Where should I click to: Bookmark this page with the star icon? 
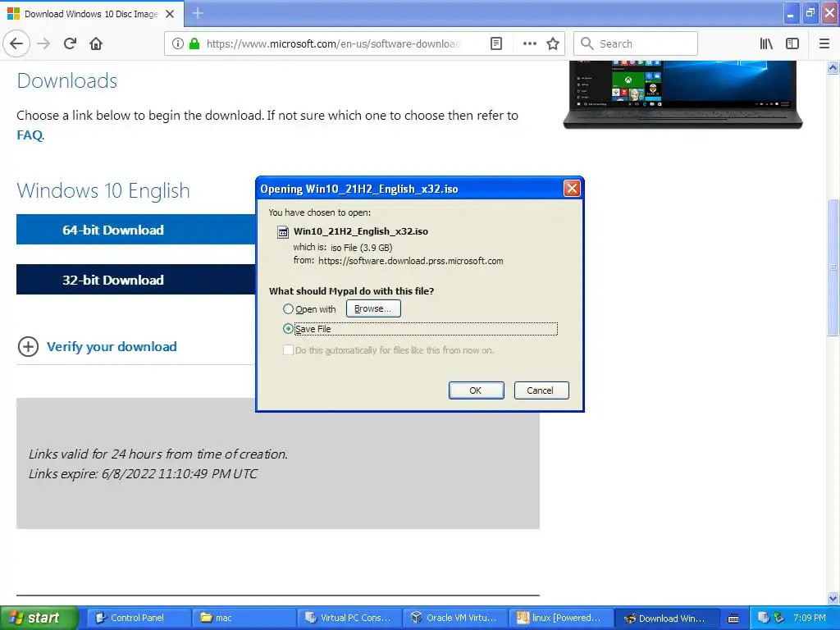tap(553, 43)
